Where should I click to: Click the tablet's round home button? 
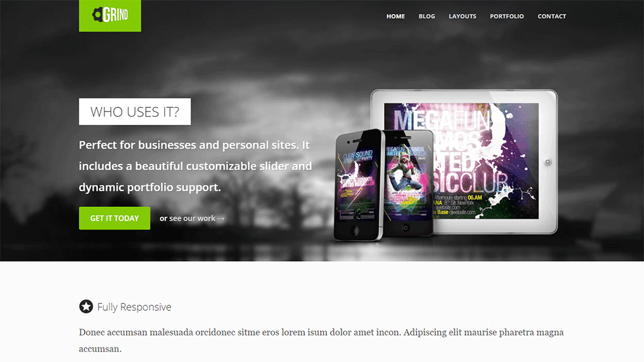[x=547, y=162]
